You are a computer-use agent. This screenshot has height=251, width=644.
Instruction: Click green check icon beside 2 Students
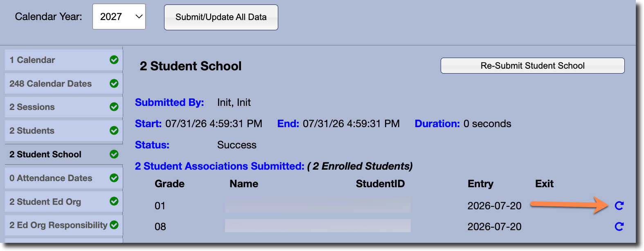(x=114, y=130)
